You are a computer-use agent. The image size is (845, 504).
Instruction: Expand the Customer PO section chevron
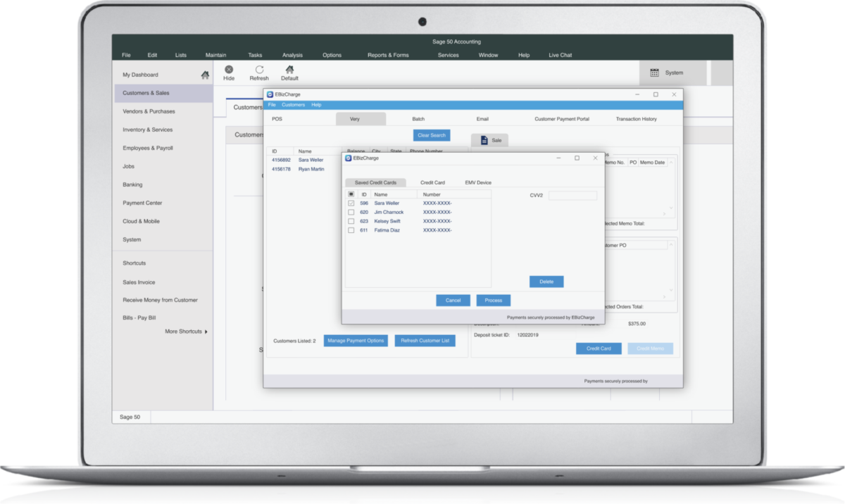click(671, 244)
